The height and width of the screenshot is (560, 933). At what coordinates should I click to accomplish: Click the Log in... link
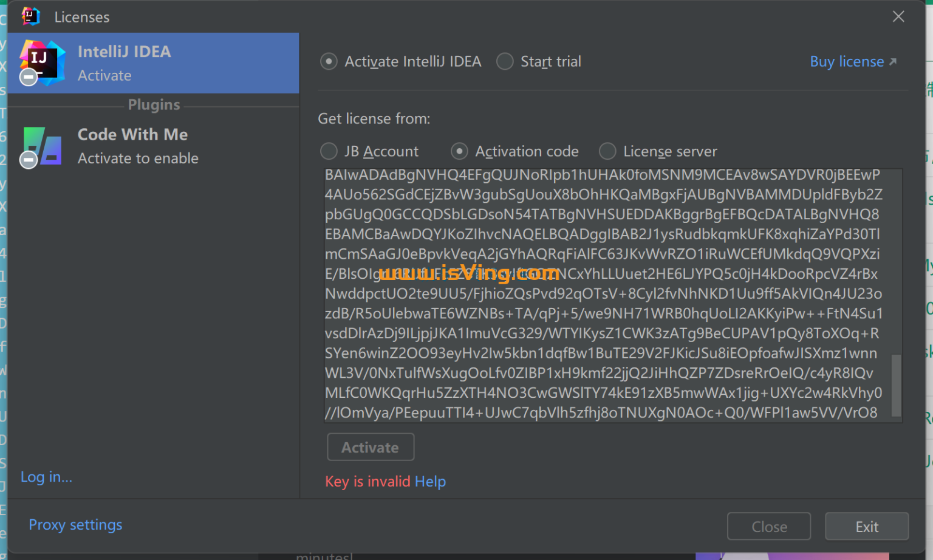[x=46, y=477]
